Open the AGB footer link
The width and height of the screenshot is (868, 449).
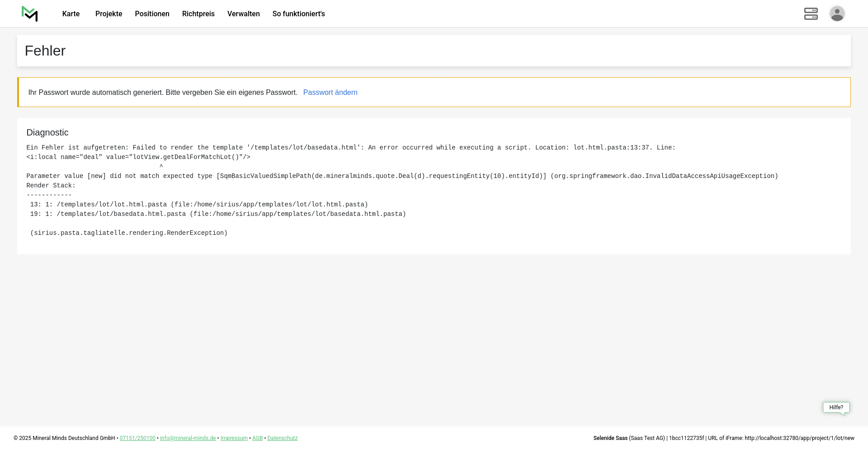(x=257, y=438)
